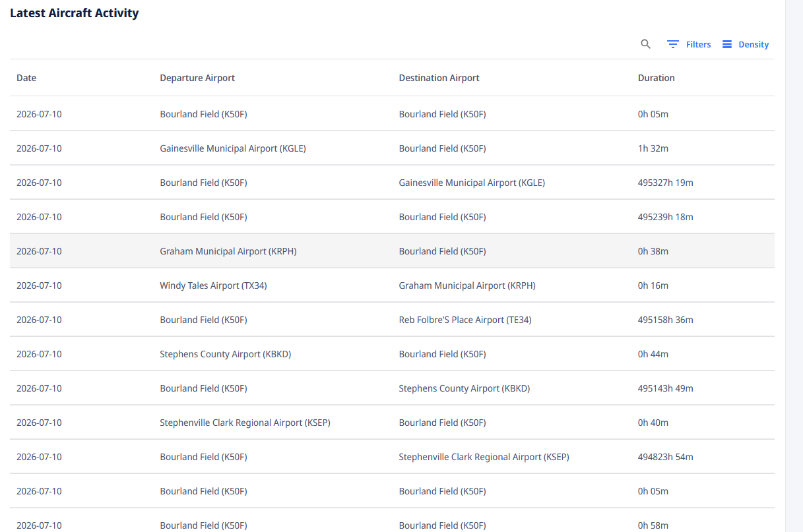Select the row with duration 495327h 19m
803x532 pixels.
pos(392,183)
